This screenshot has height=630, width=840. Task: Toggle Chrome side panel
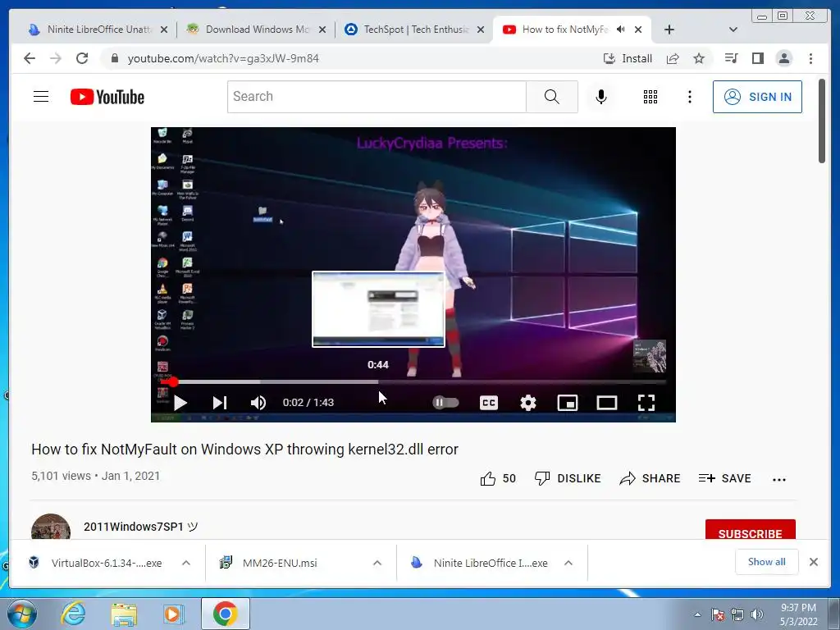click(x=757, y=58)
